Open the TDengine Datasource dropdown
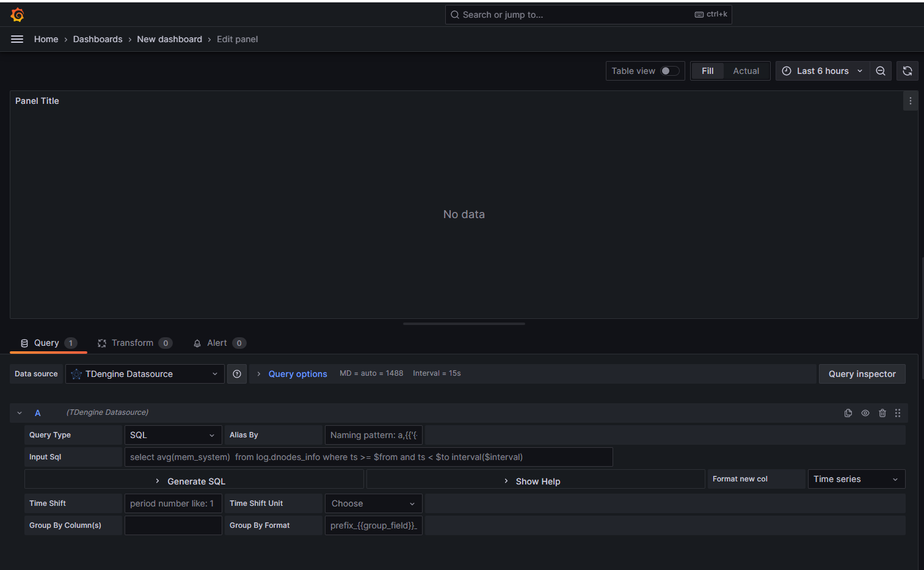 point(145,374)
